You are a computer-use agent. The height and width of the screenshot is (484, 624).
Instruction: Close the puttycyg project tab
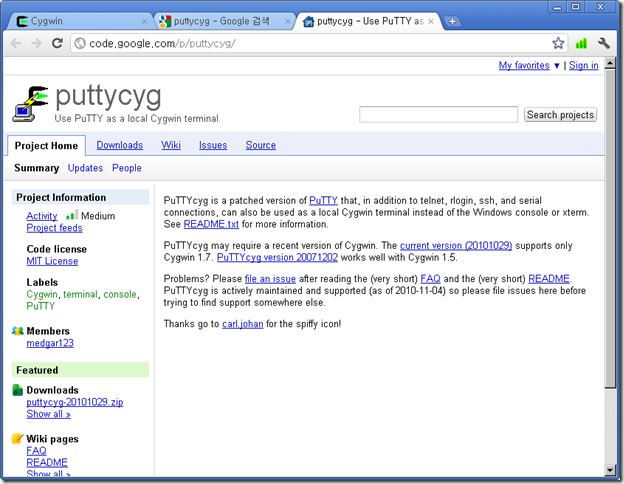(x=431, y=21)
